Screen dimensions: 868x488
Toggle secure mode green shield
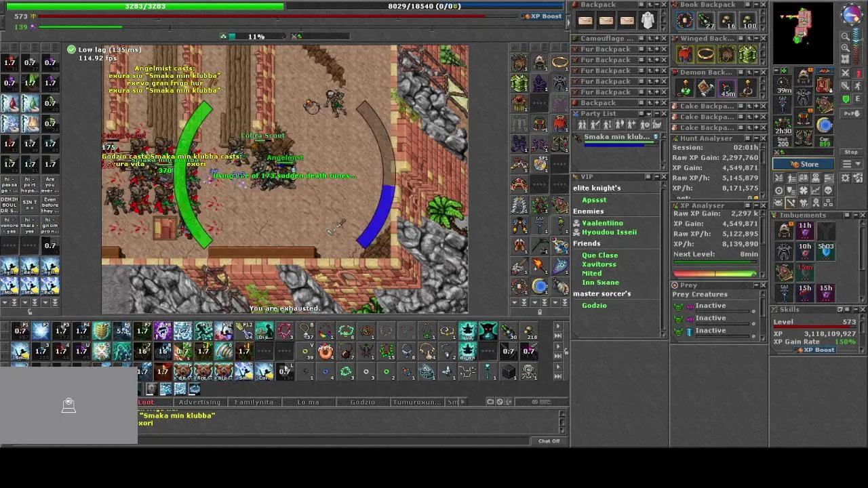click(x=845, y=99)
